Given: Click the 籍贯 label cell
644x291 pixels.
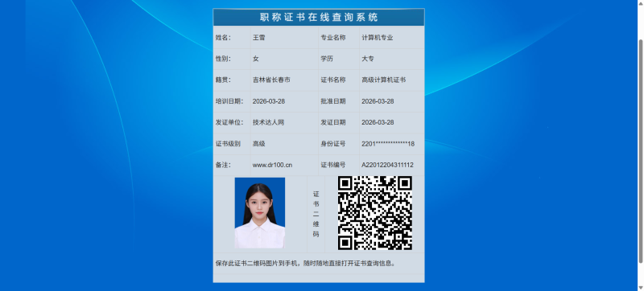Looking at the screenshot, I should [x=232, y=80].
